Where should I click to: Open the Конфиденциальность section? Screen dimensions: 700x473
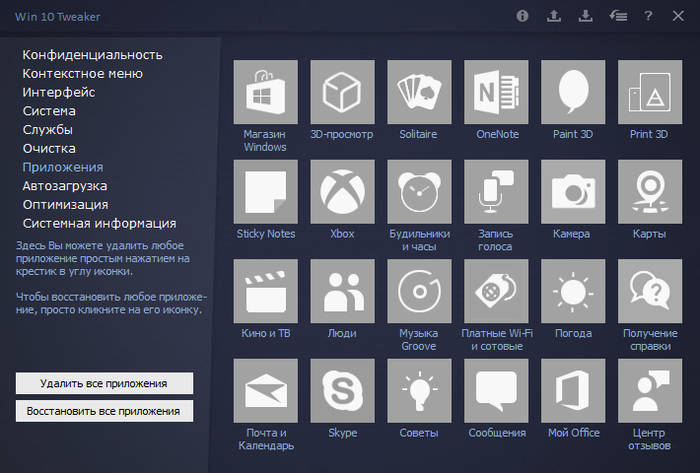92,54
